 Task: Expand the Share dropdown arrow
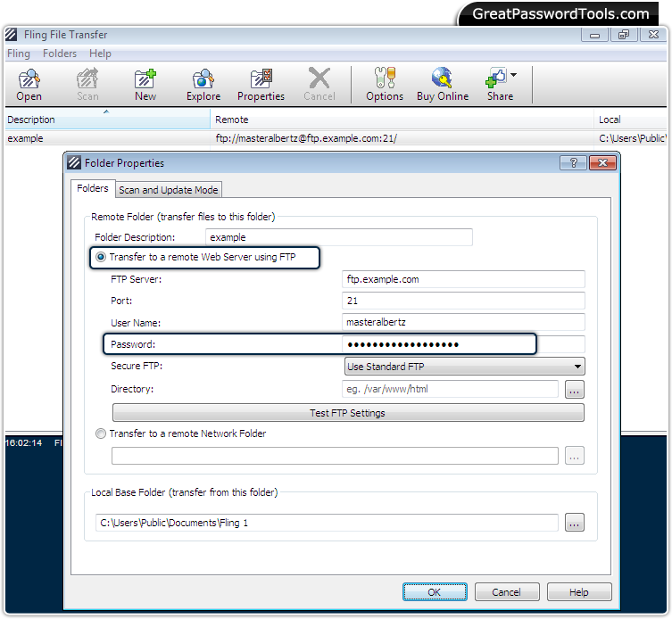click(x=513, y=75)
